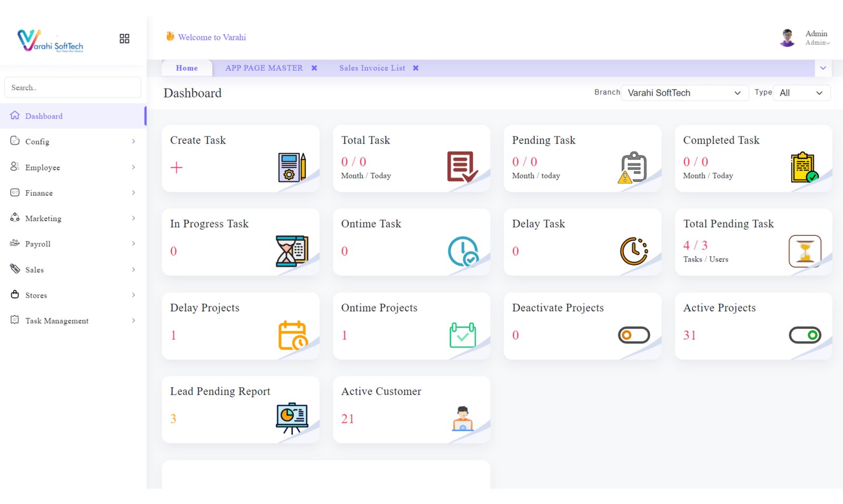Expand the Task Management menu chevron
This screenshot has width=843, height=504.
point(133,320)
